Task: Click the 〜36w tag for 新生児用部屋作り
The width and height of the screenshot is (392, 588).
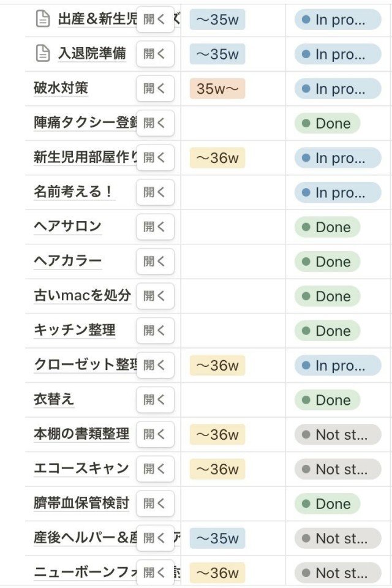Action: 217,158
